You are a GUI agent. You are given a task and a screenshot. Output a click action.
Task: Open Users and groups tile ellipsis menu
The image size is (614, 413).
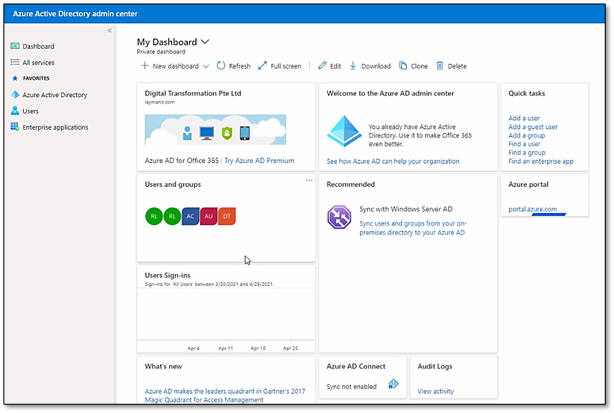(x=309, y=180)
